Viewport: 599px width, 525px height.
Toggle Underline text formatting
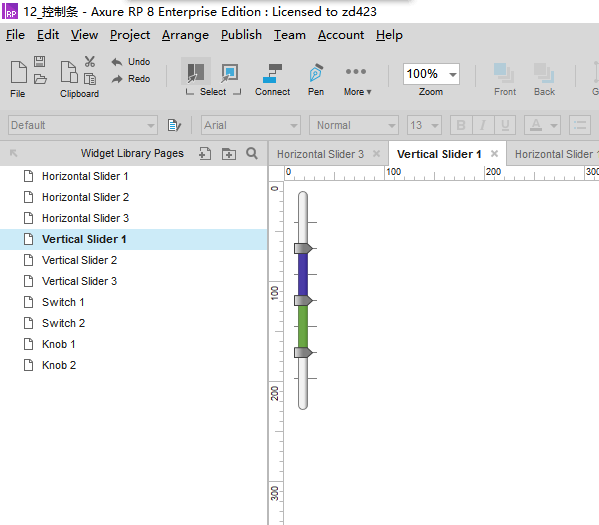pos(505,125)
